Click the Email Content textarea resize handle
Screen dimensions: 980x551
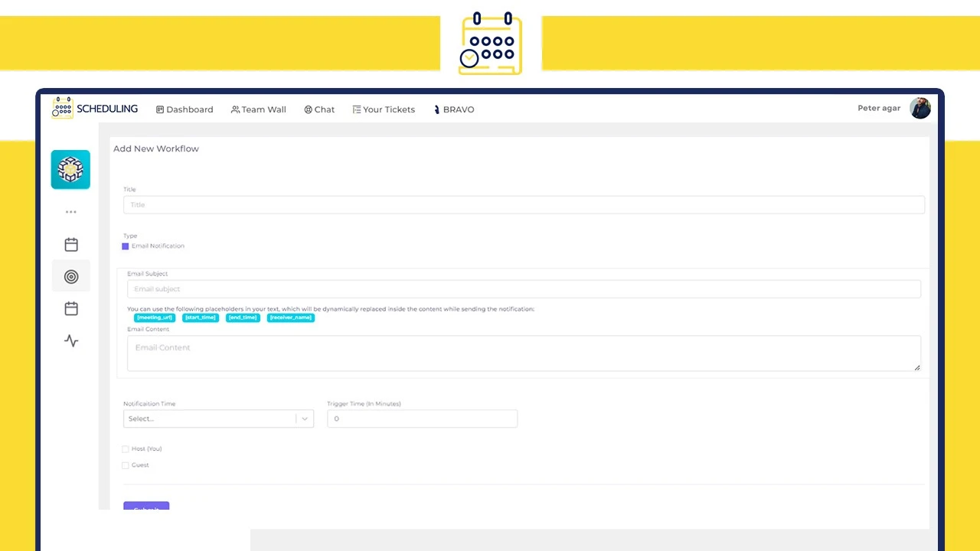(917, 368)
